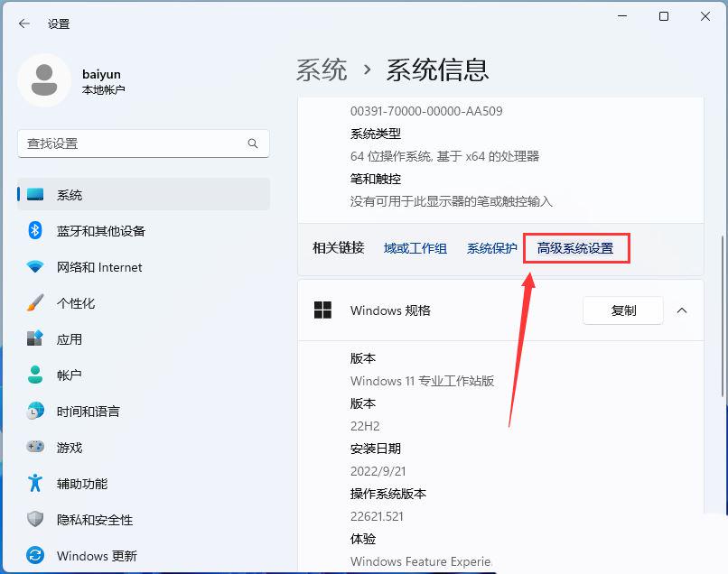Open 高级系统设置 link
Screen dimensions: 728x574
(x=575, y=248)
